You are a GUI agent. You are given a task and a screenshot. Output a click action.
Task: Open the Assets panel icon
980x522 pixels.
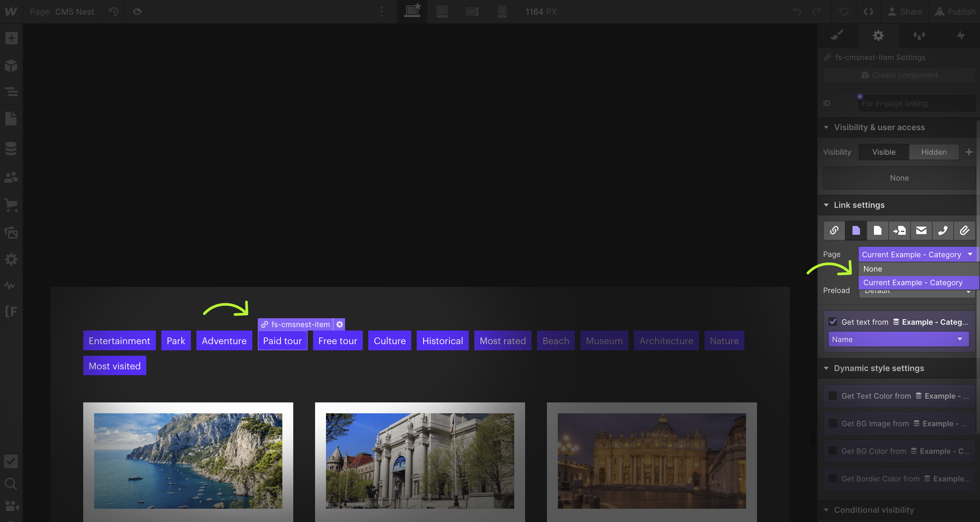11,232
